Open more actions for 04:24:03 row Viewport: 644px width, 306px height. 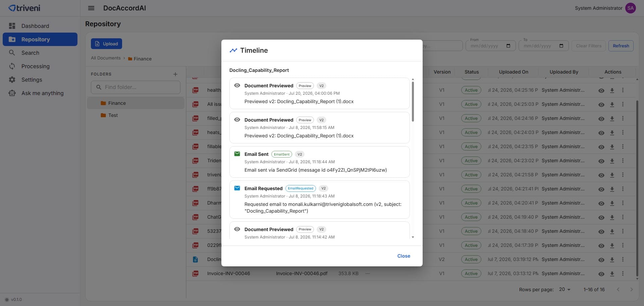pyautogui.click(x=623, y=132)
